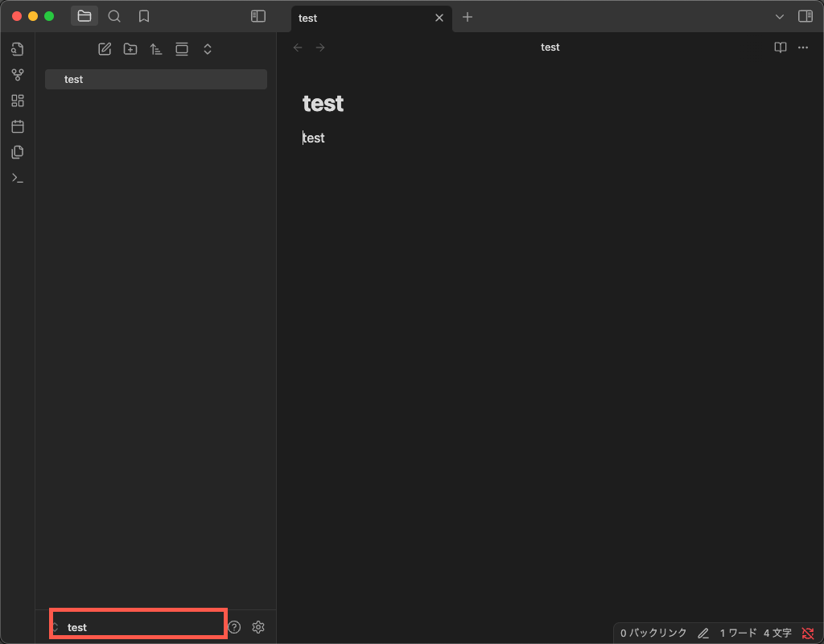This screenshot has width=824, height=644.
Task: Open command palette terminal icon
Action: (18, 178)
